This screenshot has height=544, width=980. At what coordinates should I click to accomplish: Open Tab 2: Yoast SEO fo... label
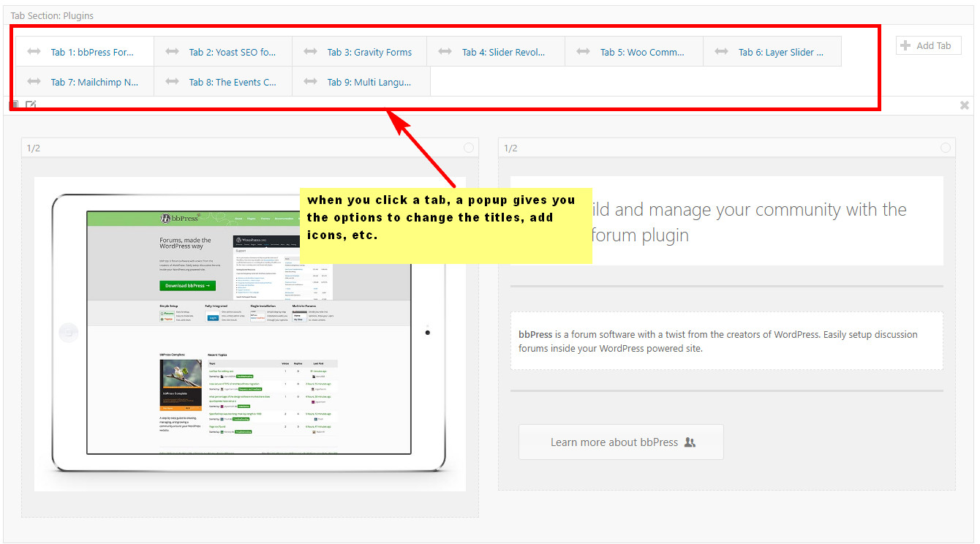(x=233, y=52)
